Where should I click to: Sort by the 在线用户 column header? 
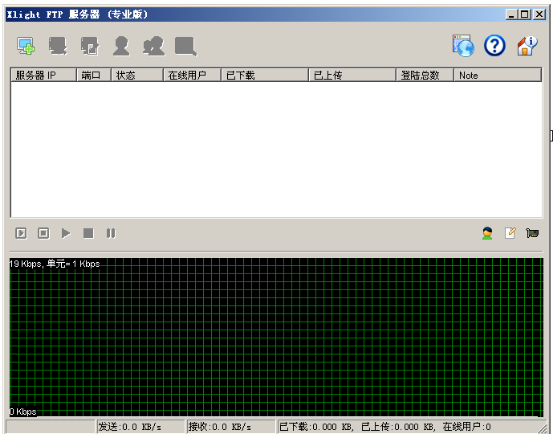pyautogui.click(x=192, y=75)
